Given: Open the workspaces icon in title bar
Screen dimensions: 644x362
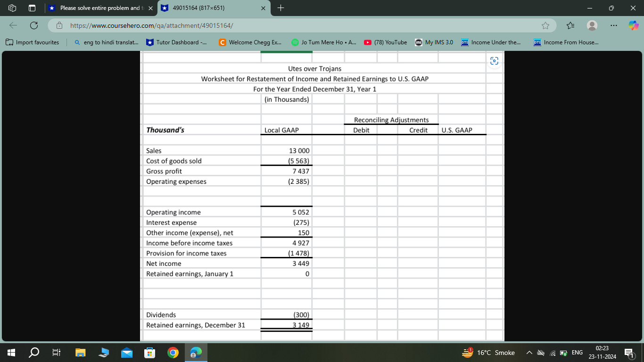Looking at the screenshot, I should pos(13,8).
